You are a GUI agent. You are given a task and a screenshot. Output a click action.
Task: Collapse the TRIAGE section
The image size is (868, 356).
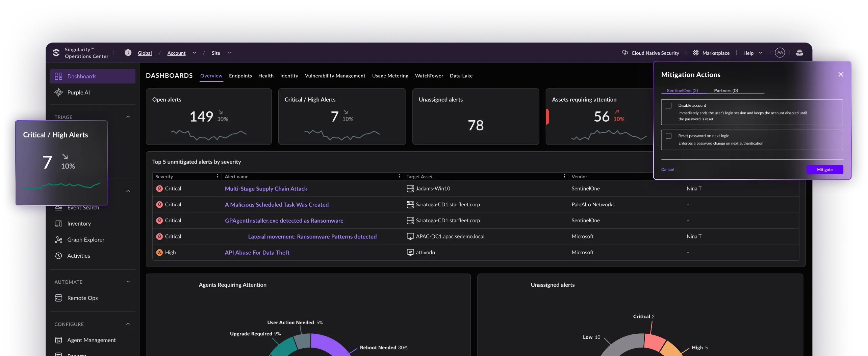pyautogui.click(x=128, y=117)
